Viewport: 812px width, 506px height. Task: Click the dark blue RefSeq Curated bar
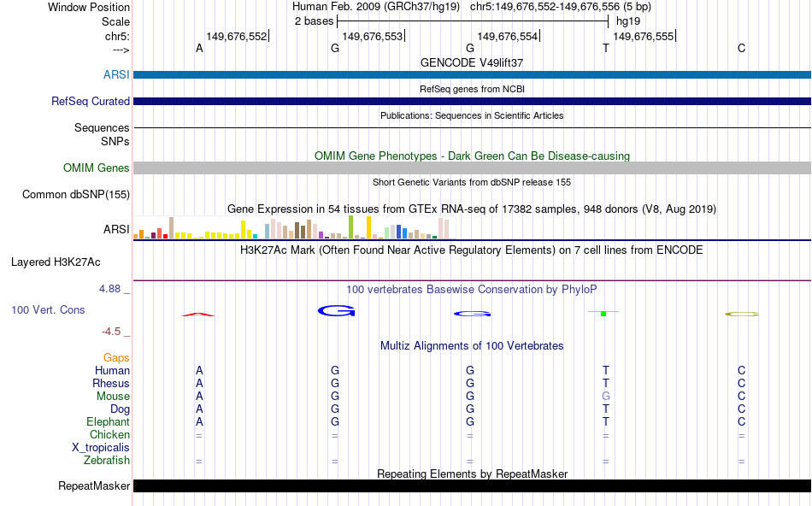coord(472,101)
